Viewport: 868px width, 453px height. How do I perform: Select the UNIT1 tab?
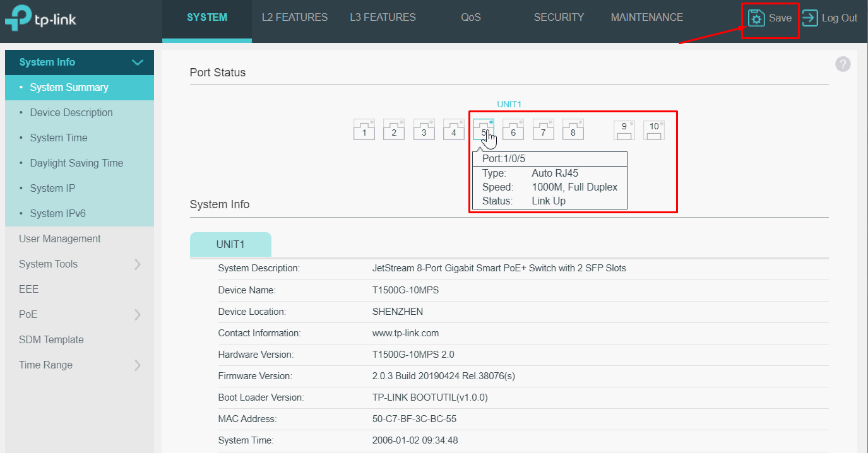230,244
